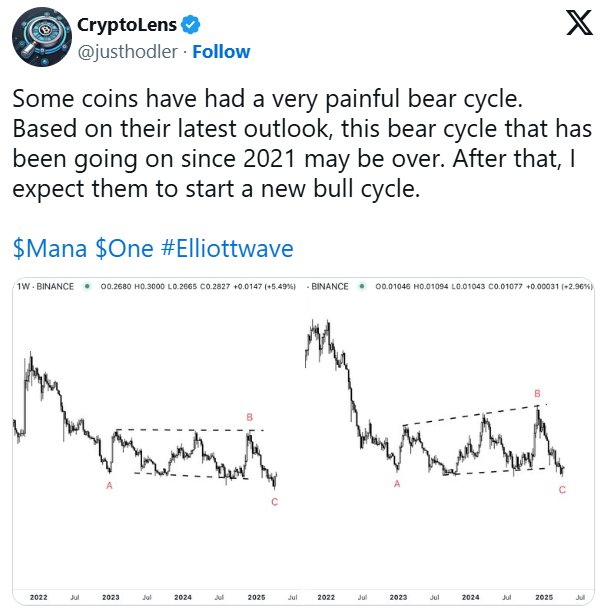Open the $One cashtag

coord(125,248)
